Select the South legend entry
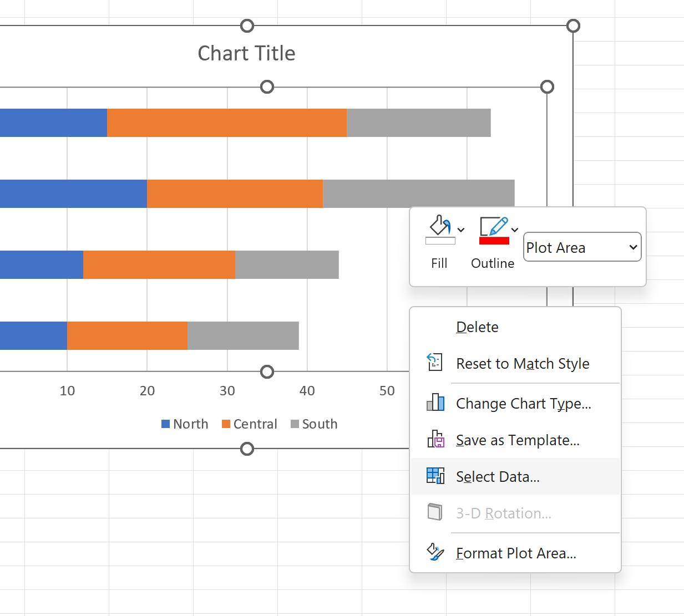 (x=314, y=424)
